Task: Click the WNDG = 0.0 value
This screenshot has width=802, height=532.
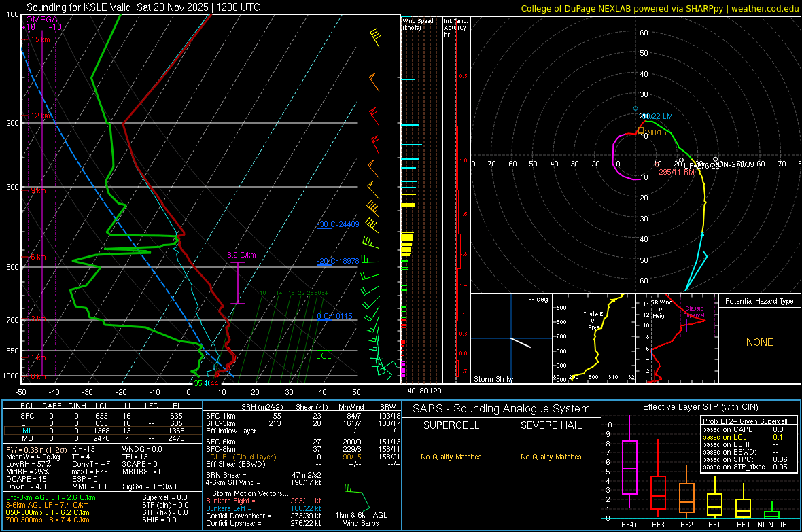Action: 142,449
